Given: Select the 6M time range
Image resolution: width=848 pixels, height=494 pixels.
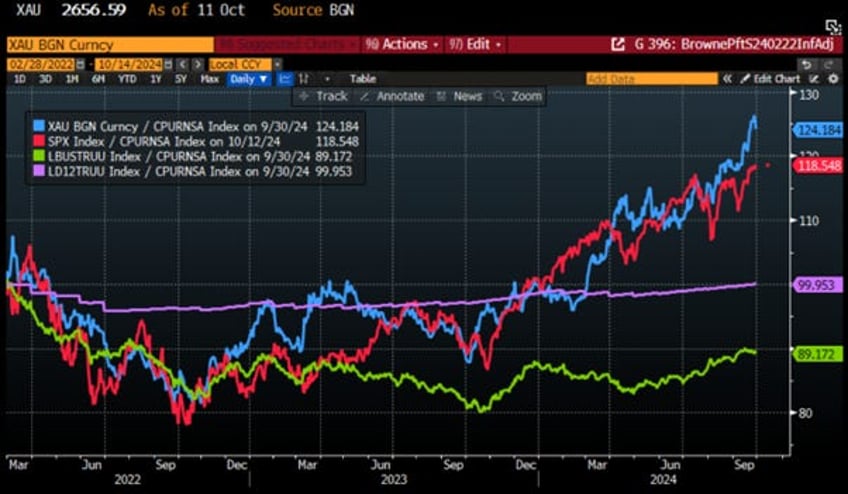Looking at the screenshot, I should tap(98, 79).
